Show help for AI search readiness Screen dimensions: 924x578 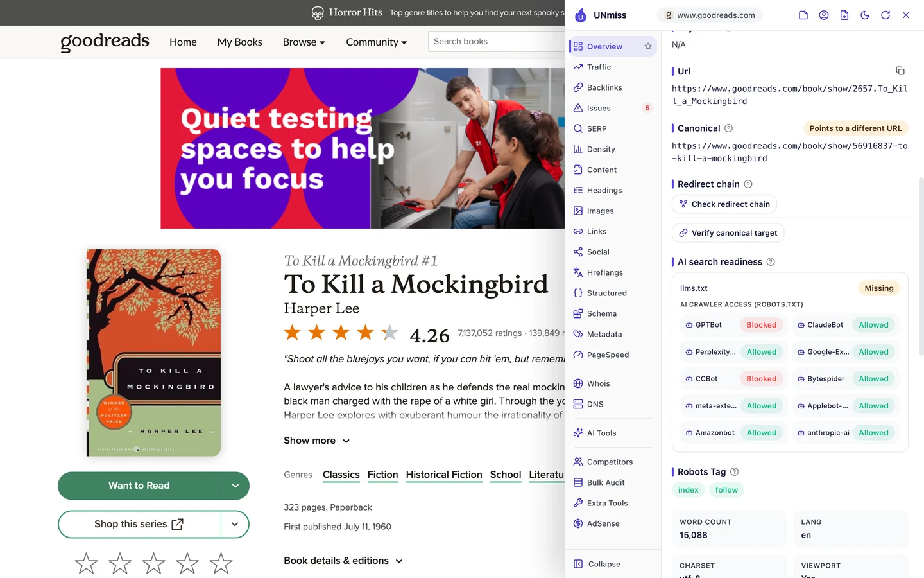tap(771, 262)
